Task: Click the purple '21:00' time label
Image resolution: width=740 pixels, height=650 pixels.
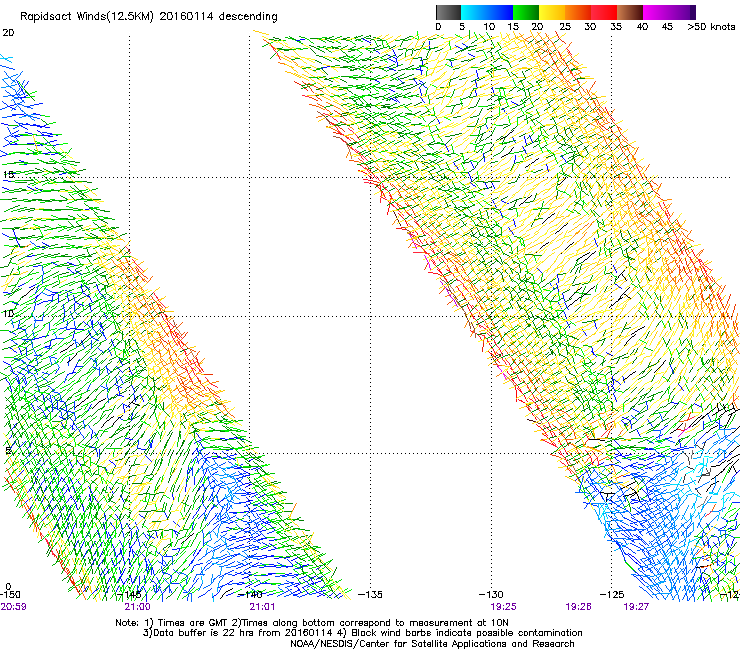Action: click(x=137, y=606)
